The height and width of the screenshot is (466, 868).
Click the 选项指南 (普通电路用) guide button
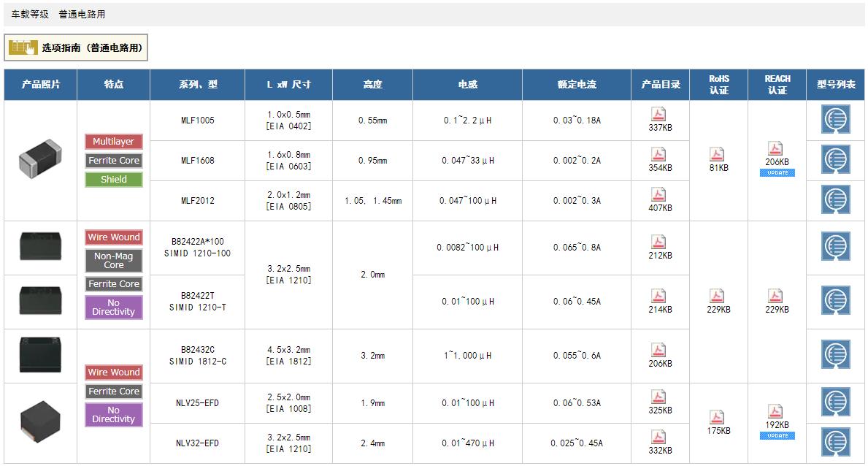76,48
